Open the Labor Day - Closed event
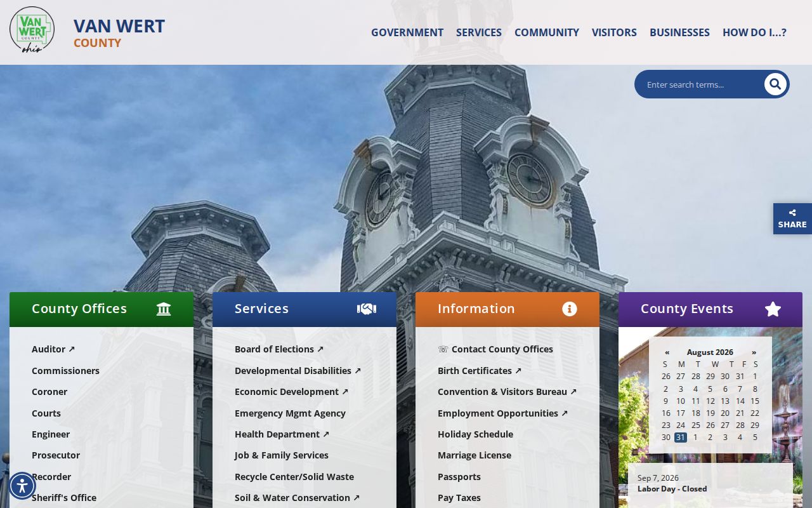Viewport: 812px width, 508px height. pos(672,489)
